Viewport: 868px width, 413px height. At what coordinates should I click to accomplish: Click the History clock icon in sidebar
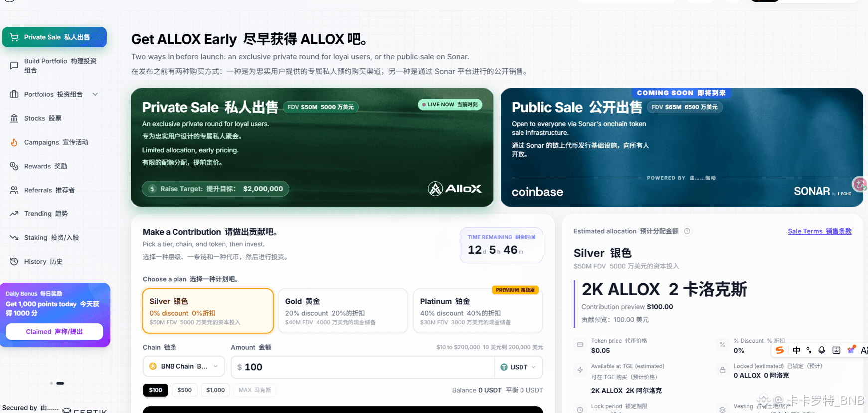click(x=14, y=262)
